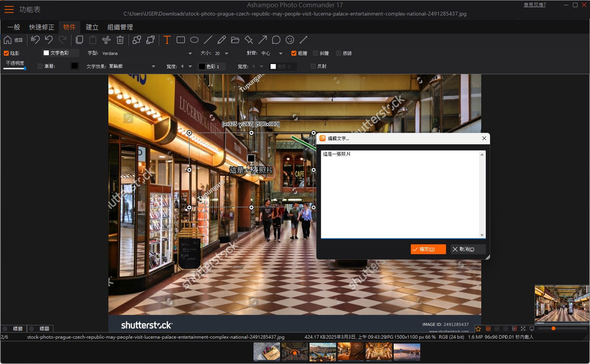Cut the object with scissors icon

pos(106,40)
